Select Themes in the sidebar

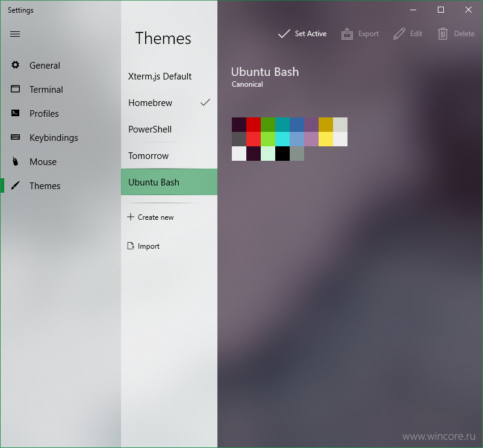61,185
